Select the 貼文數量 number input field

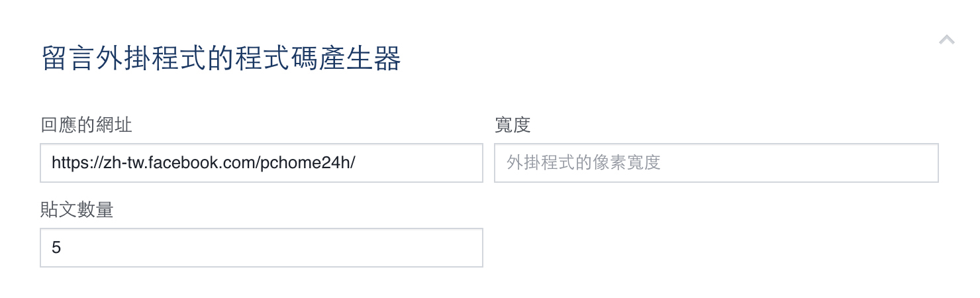pyautogui.click(x=261, y=248)
